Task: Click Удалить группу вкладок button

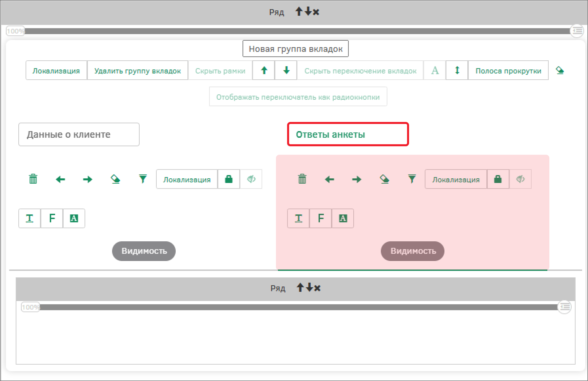Action: click(x=137, y=70)
